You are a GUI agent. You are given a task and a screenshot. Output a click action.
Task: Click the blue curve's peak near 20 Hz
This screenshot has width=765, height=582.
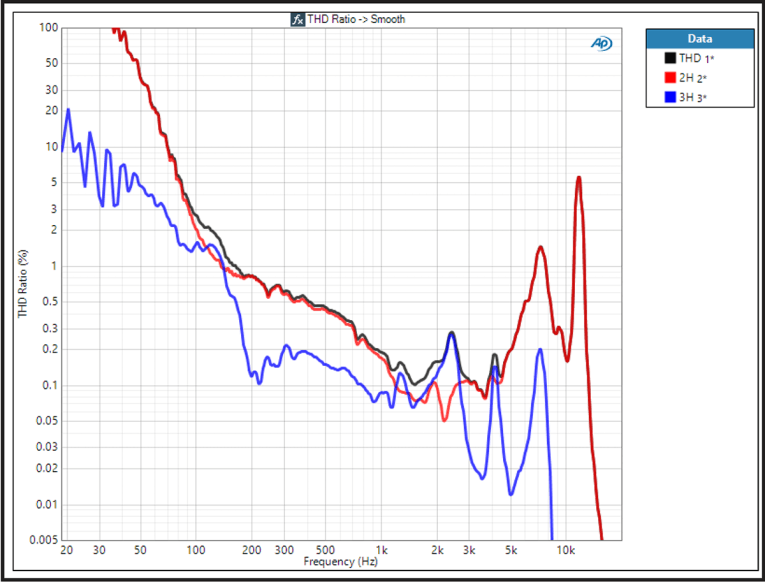68,110
